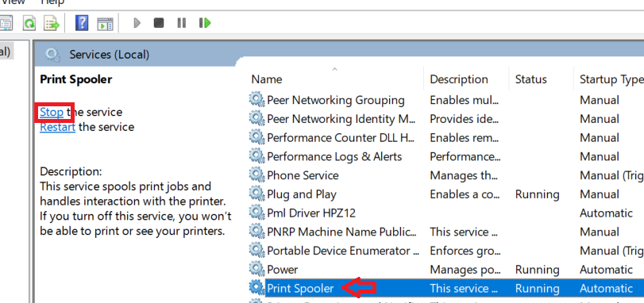The width and height of the screenshot is (644, 303).
Task: Click Manual startup type of Peer Networking Grouping
Action: (x=600, y=100)
